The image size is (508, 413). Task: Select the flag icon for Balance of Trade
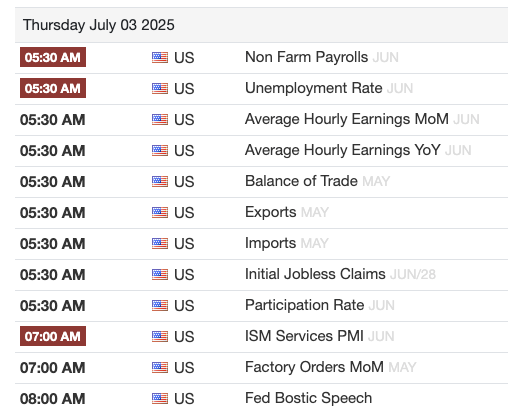[160, 181]
